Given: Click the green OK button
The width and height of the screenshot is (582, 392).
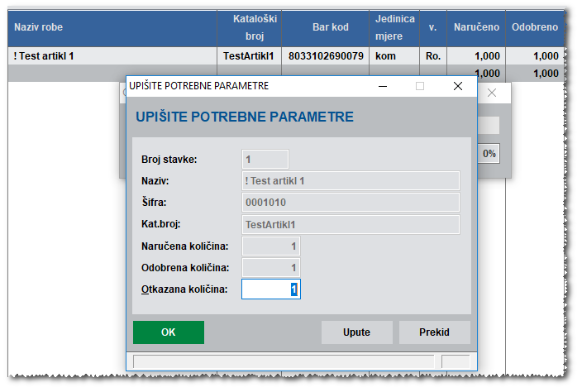Looking at the screenshot, I should tap(168, 332).
